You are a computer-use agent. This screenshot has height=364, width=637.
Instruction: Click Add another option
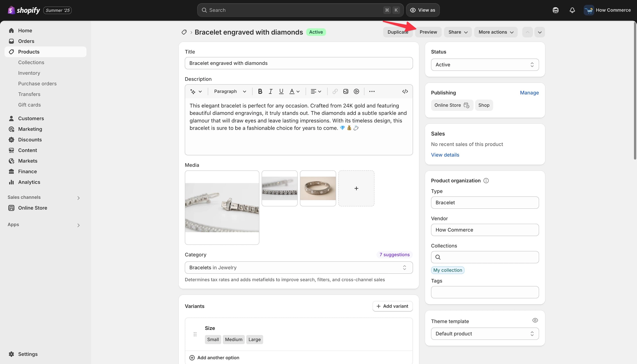pyautogui.click(x=214, y=358)
